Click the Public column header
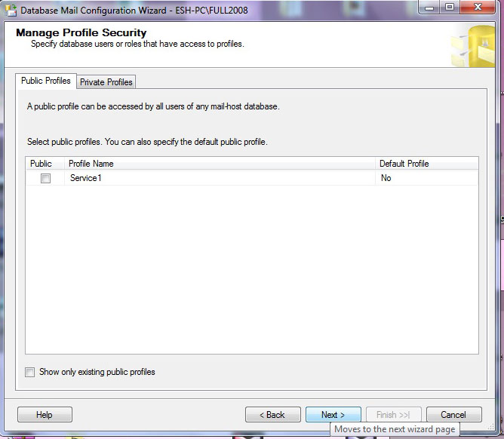The height and width of the screenshot is (439, 504). [41, 163]
